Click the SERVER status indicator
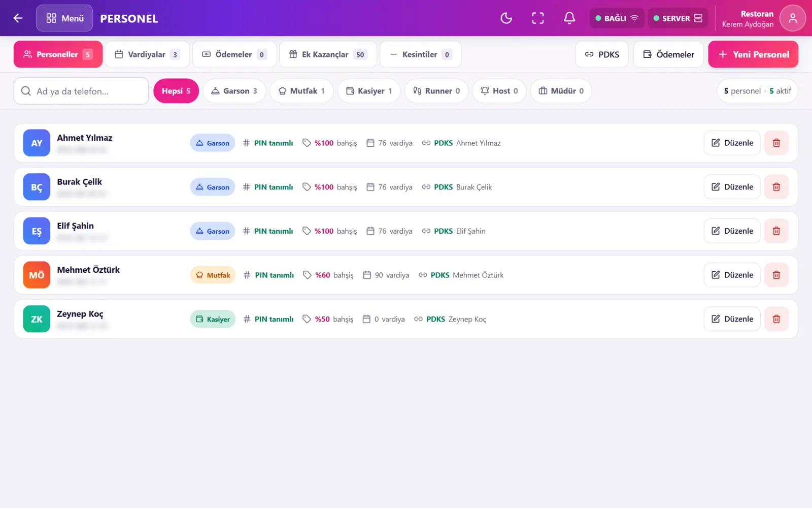The width and height of the screenshot is (812, 508). click(x=678, y=18)
